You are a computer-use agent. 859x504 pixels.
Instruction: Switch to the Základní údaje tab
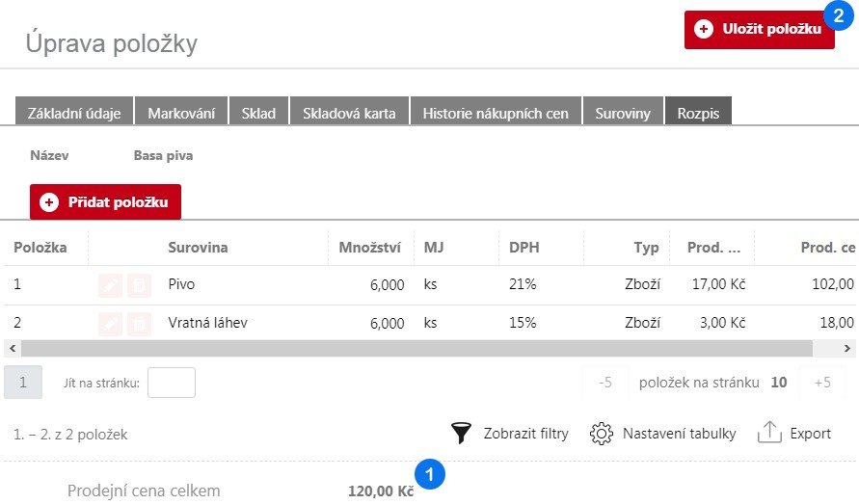point(74,113)
